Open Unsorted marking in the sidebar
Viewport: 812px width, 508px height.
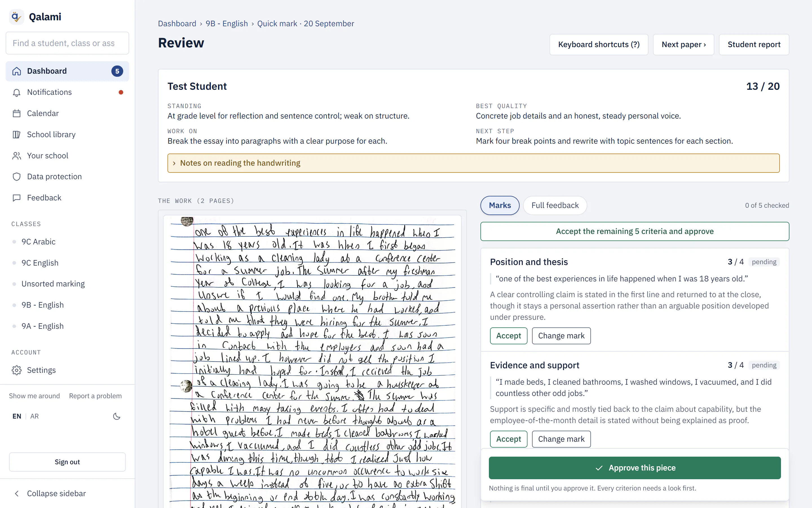53,284
